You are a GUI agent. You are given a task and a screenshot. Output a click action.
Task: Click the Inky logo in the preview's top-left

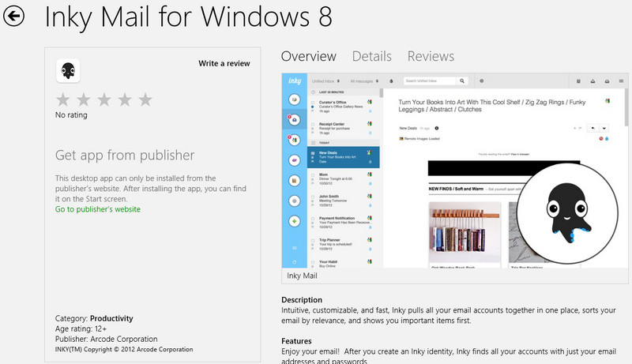pos(294,81)
